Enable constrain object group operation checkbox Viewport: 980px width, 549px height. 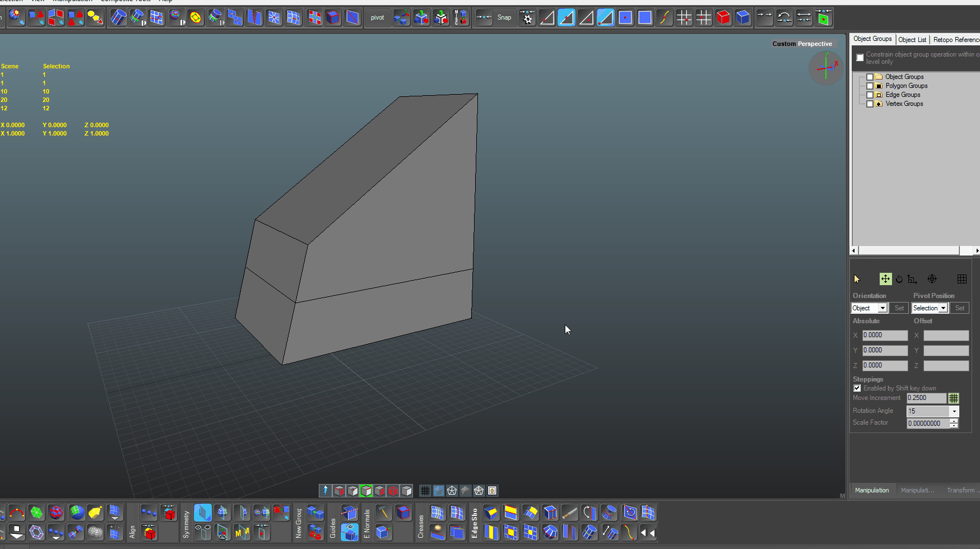point(860,58)
